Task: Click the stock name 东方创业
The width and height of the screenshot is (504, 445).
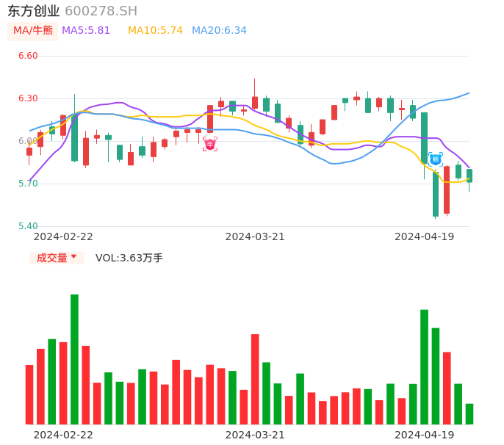Action: pyautogui.click(x=34, y=11)
